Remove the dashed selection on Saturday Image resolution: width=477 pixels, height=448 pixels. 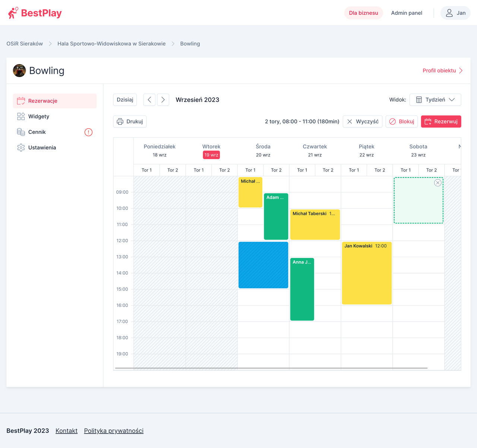tap(437, 183)
